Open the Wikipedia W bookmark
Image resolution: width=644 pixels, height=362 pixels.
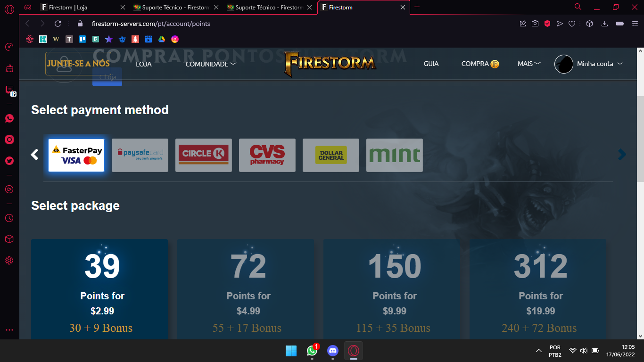56,39
